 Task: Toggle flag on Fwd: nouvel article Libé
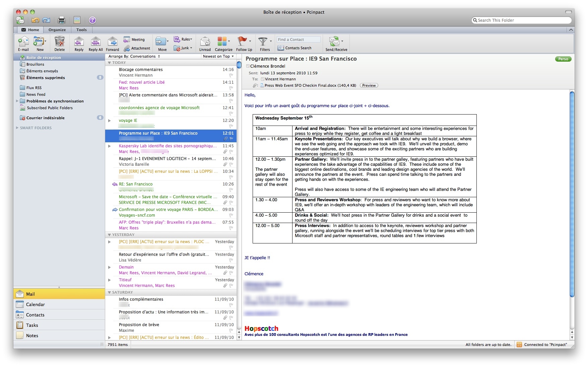231,88
